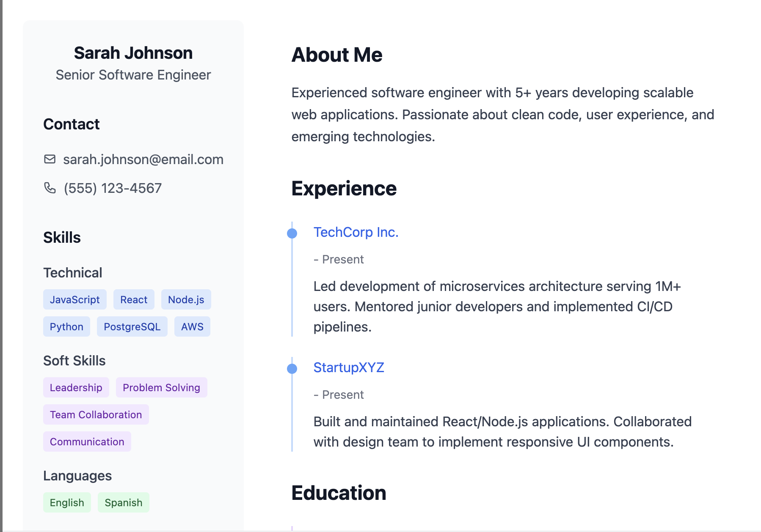Click the StartupXYZ timeline dot marker
Image resolution: width=761 pixels, height=532 pixels.
pyautogui.click(x=292, y=369)
